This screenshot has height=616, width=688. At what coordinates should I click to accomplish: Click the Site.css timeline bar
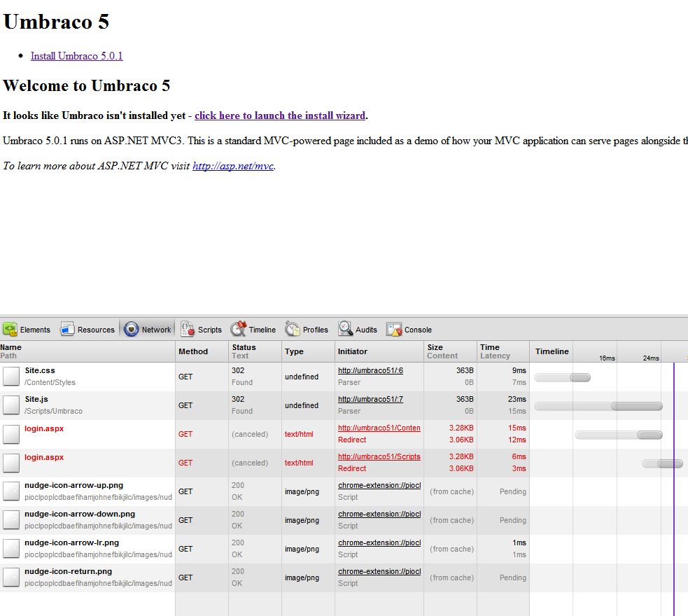(562, 377)
